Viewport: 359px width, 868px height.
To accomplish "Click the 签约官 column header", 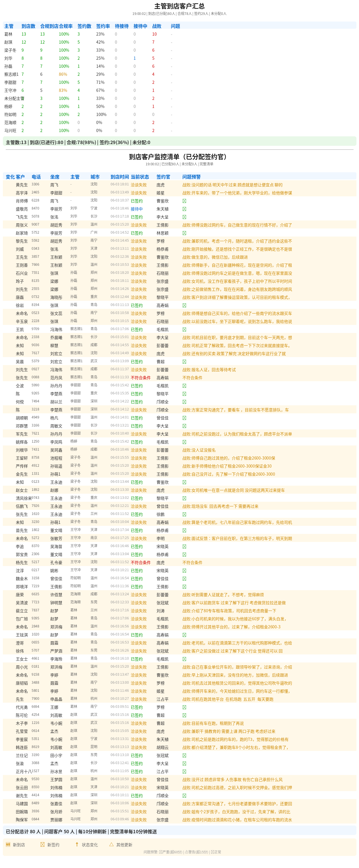I will click(x=163, y=177).
